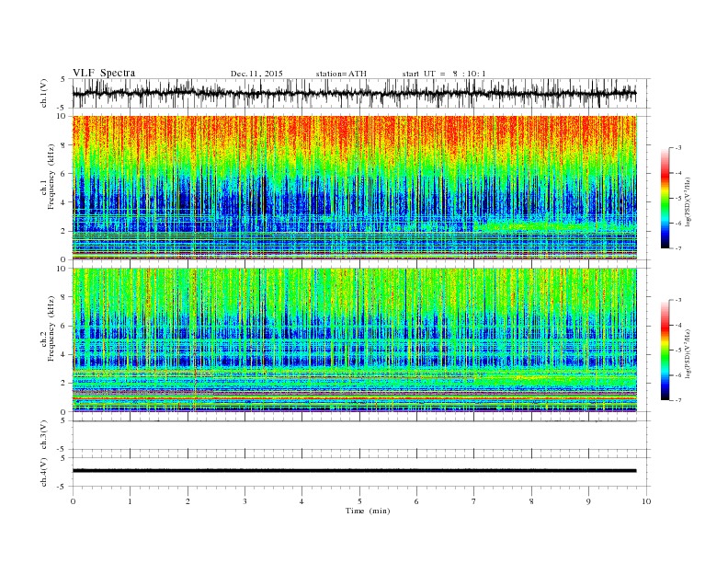
Task: Click tick label "7" on the Time axis
Action: [x=474, y=501]
